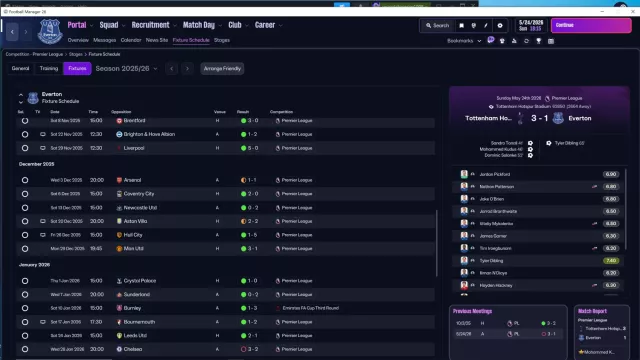Open the Brentford club badge

[x=119, y=120]
